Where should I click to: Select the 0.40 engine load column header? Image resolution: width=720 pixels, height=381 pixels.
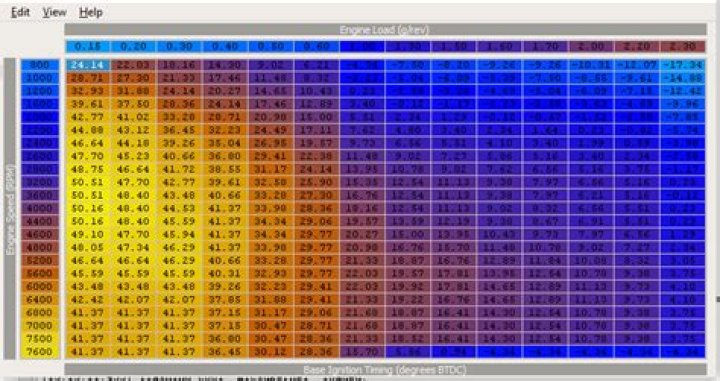[225, 46]
